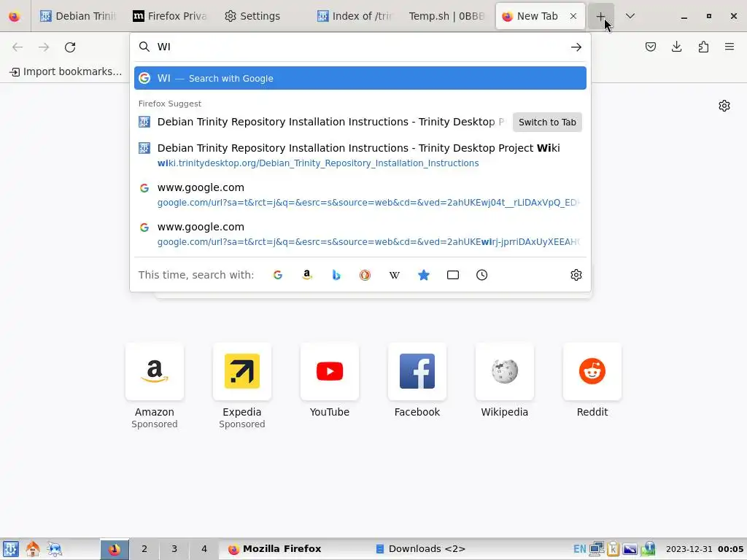Switch to the Temp.sh tab
The image size is (747, 560).
coord(446,16)
